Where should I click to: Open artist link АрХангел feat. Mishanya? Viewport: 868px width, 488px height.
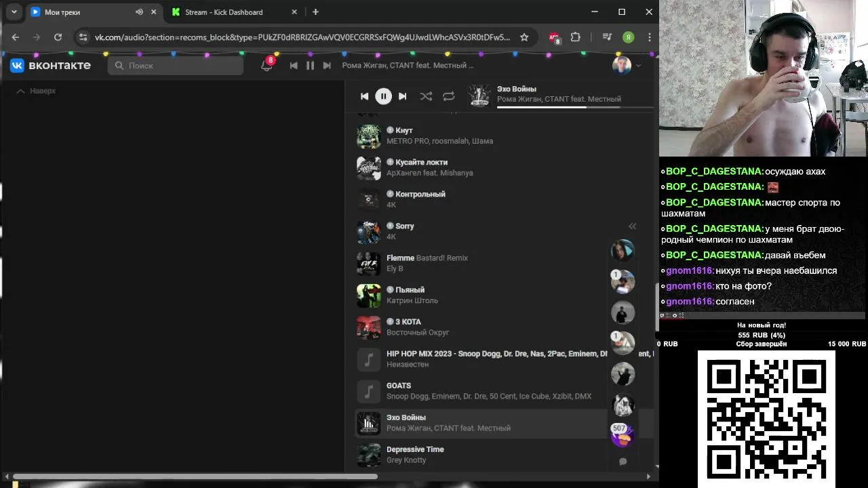[x=430, y=173]
